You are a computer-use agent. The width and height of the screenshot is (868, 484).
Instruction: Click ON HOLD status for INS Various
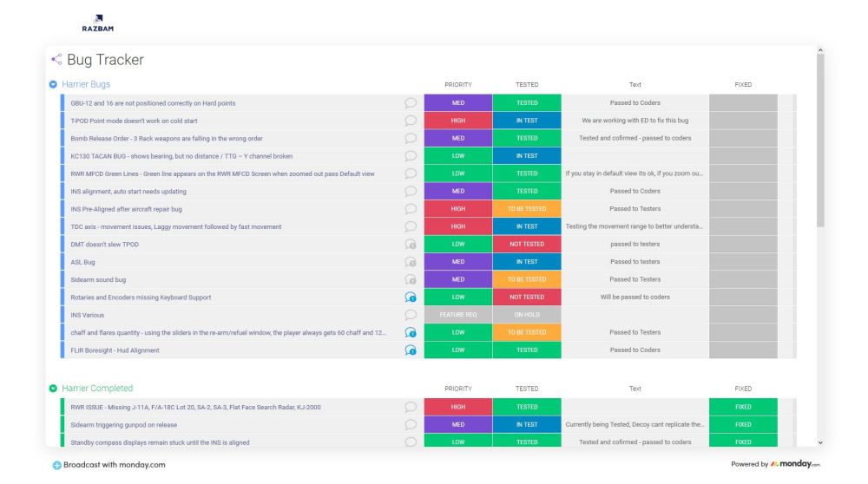point(527,315)
